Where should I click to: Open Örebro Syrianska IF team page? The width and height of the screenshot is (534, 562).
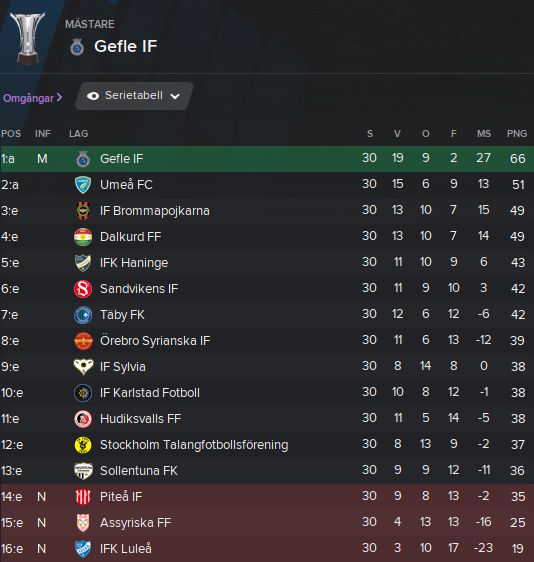155,341
